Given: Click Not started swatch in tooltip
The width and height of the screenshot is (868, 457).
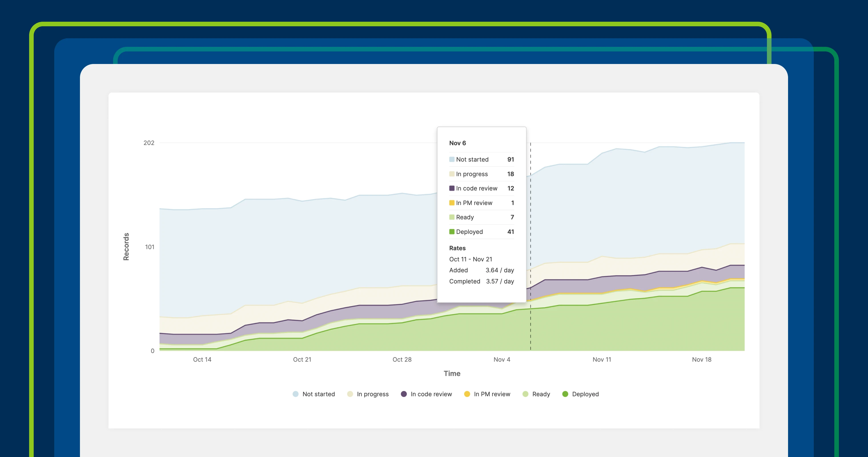Looking at the screenshot, I should tap(452, 159).
